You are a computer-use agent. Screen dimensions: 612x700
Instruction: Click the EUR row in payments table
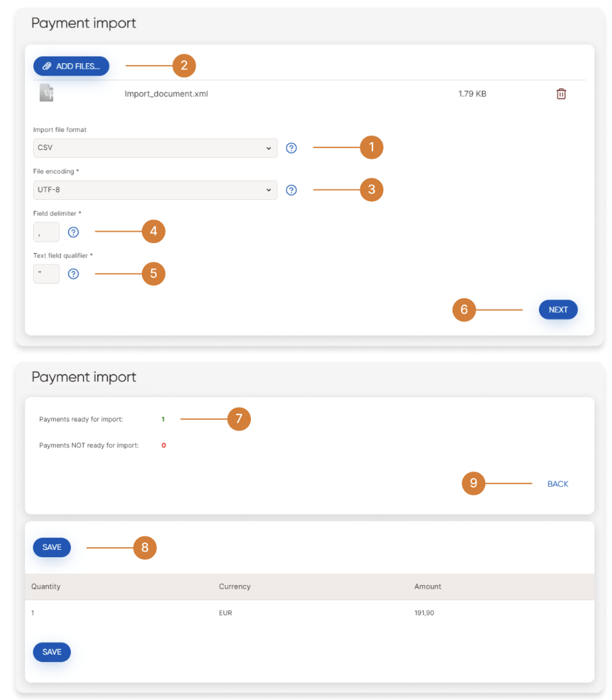pyautogui.click(x=226, y=613)
